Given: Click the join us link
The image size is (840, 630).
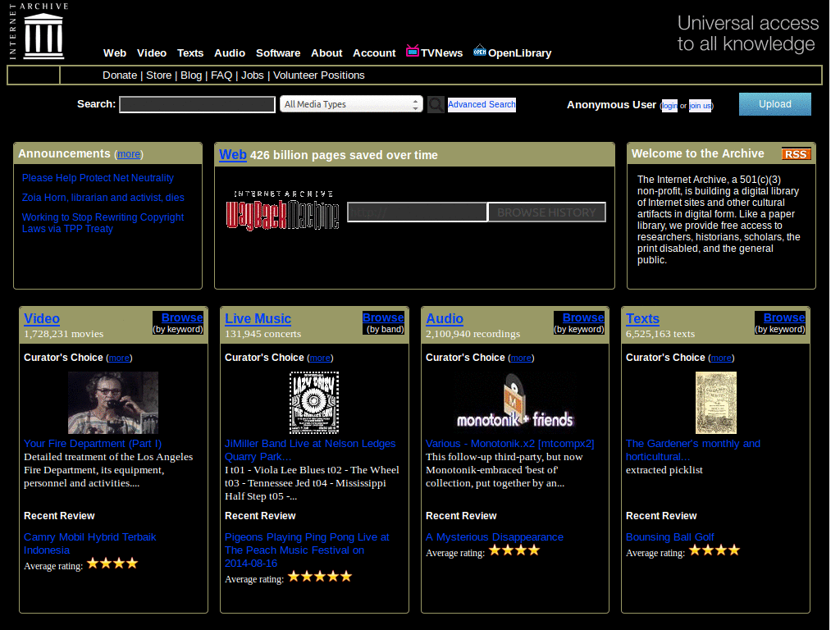Looking at the screenshot, I should tap(701, 106).
